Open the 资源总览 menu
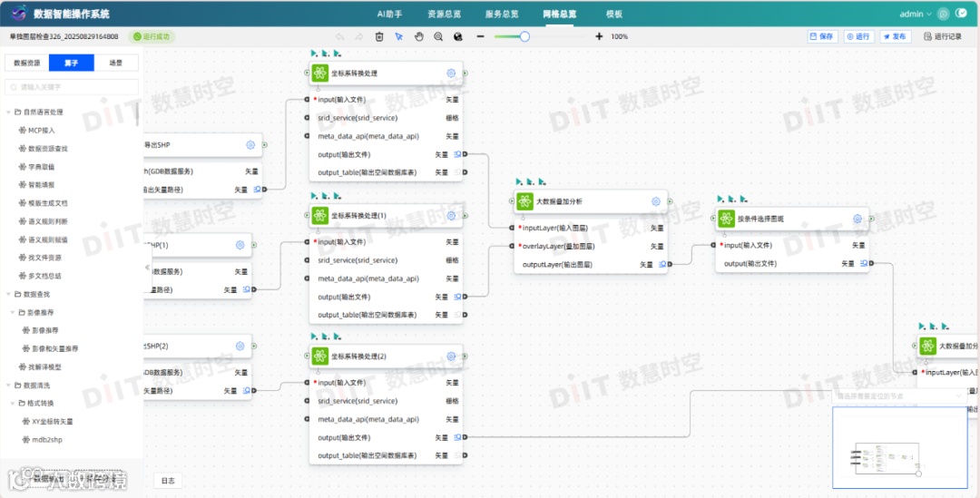This screenshot has width=980, height=498. (445, 14)
